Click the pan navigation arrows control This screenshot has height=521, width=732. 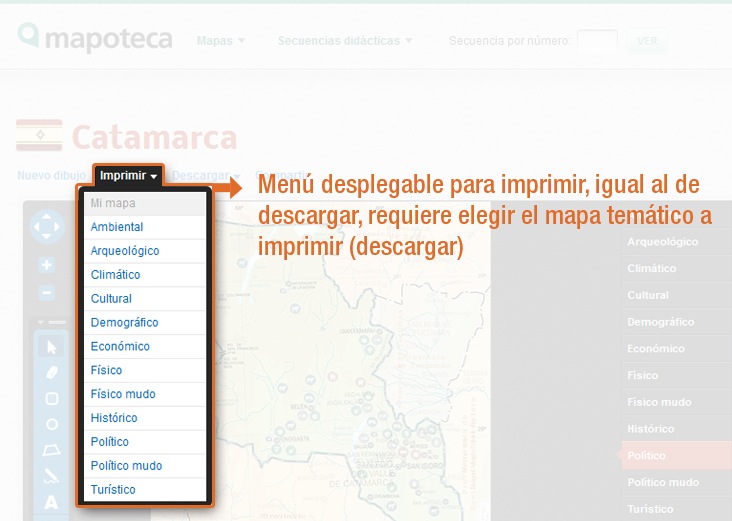[47, 227]
